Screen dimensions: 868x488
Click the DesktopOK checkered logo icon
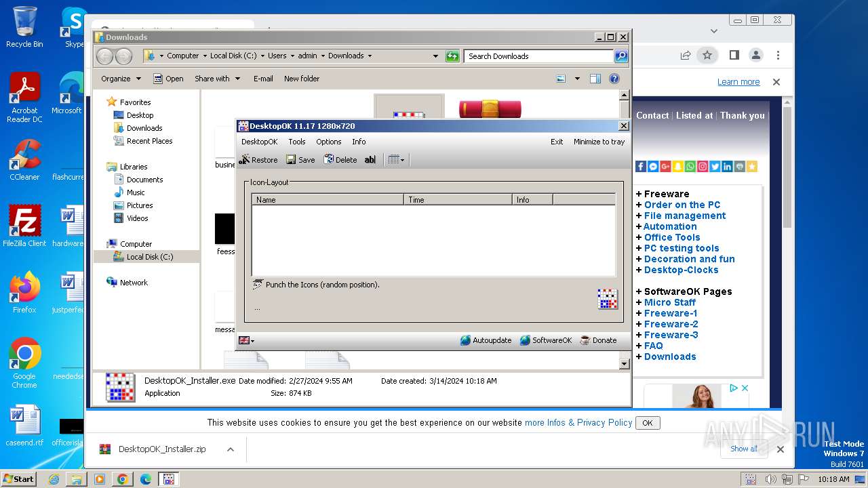click(x=608, y=299)
